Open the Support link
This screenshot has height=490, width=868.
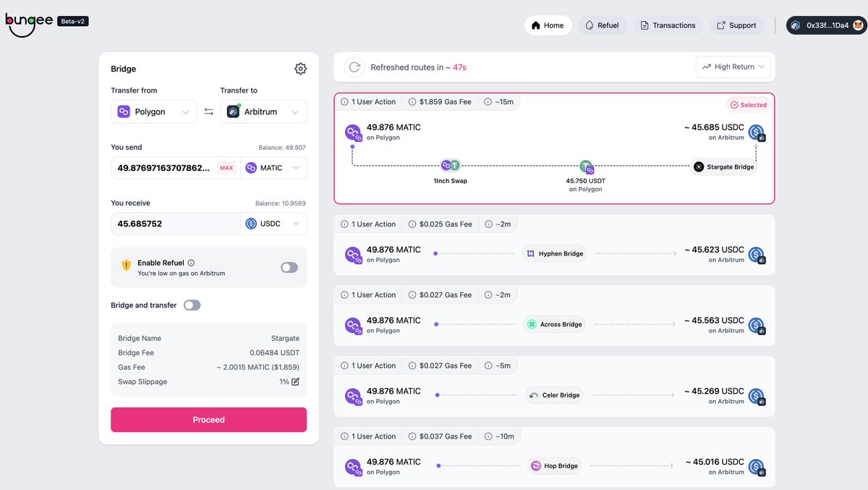tap(736, 25)
